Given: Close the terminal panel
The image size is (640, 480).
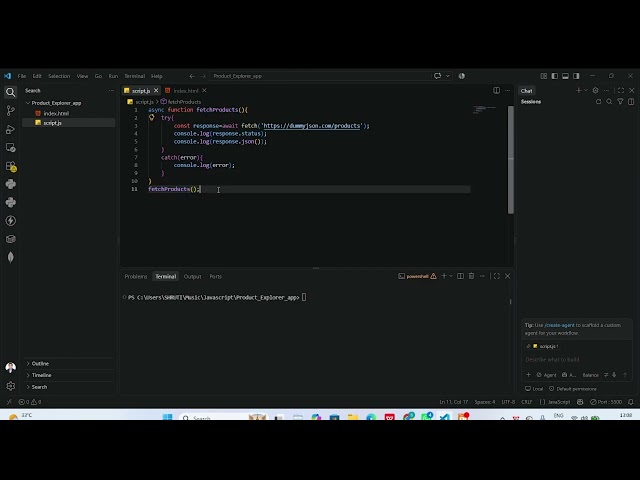Looking at the screenshot, I should [x=508, y=276].
